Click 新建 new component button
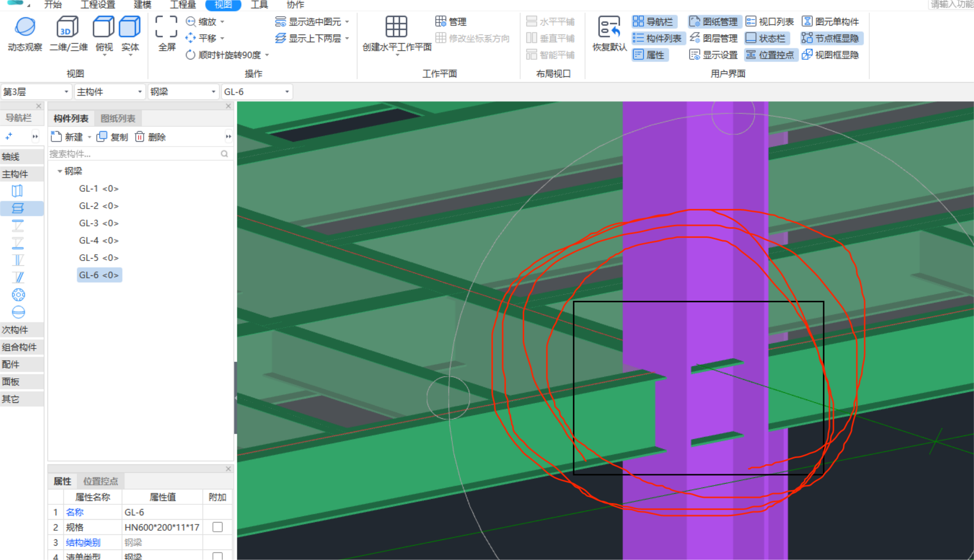 (67, 137)
